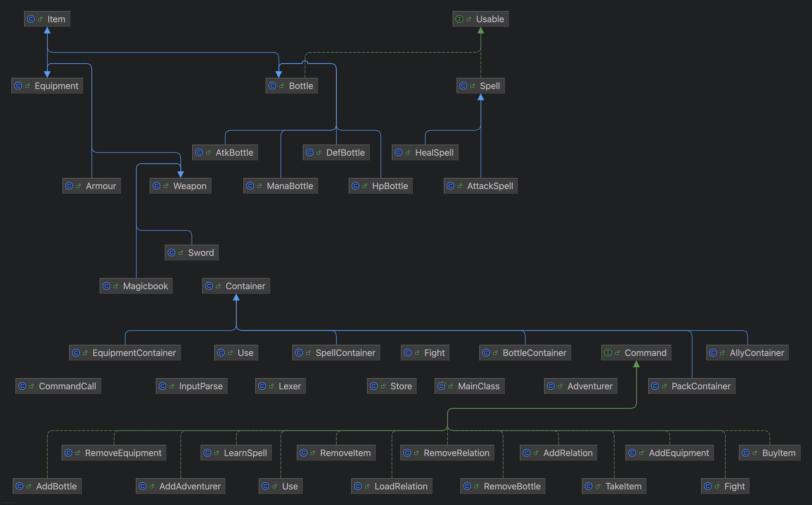Select the Equipment class node
This screenshot has height=505, width=812.
(x=47, y=86)
